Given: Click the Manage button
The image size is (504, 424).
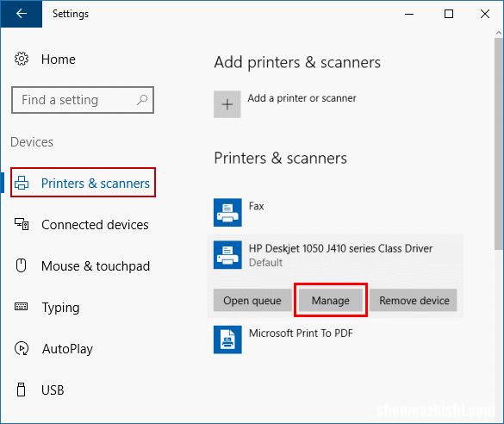Looking at the screenshot, I should pyautogui.click(x=331, y=300).
